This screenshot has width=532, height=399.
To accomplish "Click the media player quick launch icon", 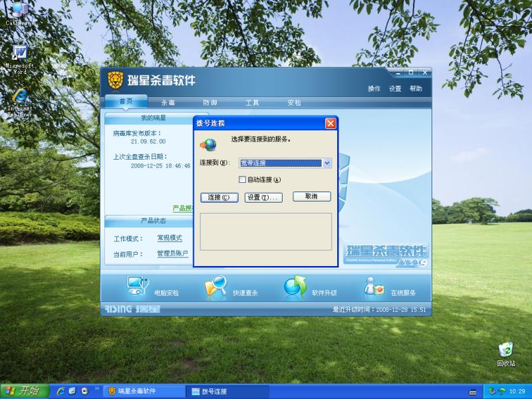I will [x=84, y=391].
